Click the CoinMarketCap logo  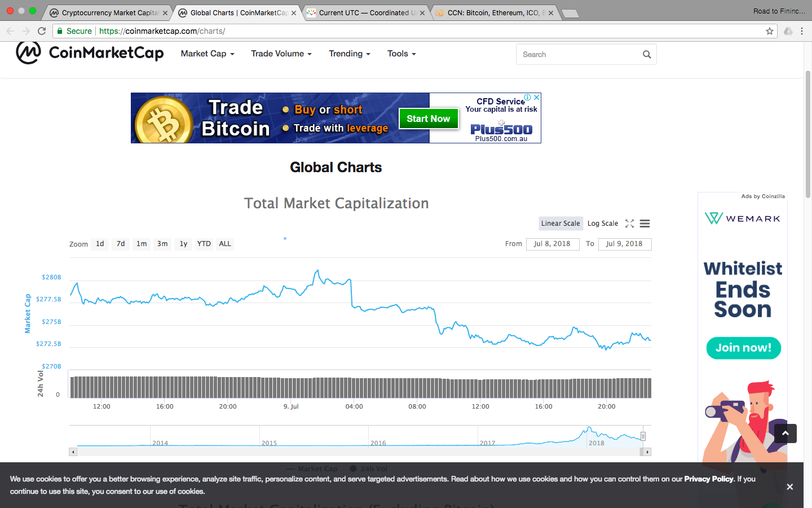coord(90,53)
